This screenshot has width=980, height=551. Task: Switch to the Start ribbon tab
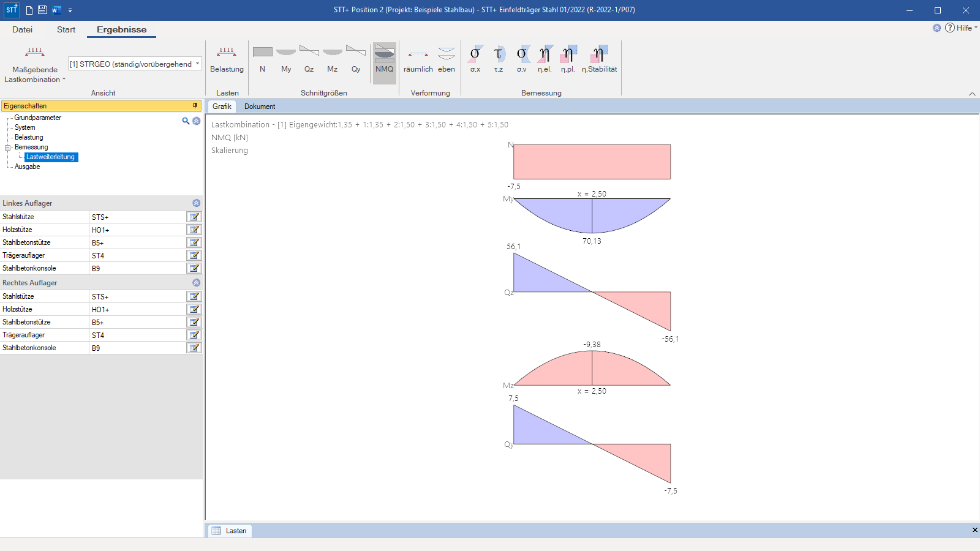[x=66, y=29]
